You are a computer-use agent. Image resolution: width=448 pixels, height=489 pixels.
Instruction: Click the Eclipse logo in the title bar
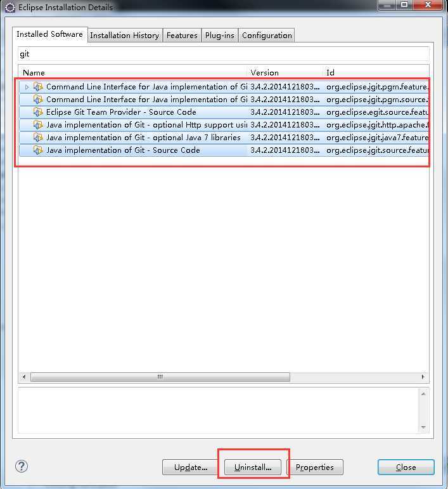(x=10, y=8)
